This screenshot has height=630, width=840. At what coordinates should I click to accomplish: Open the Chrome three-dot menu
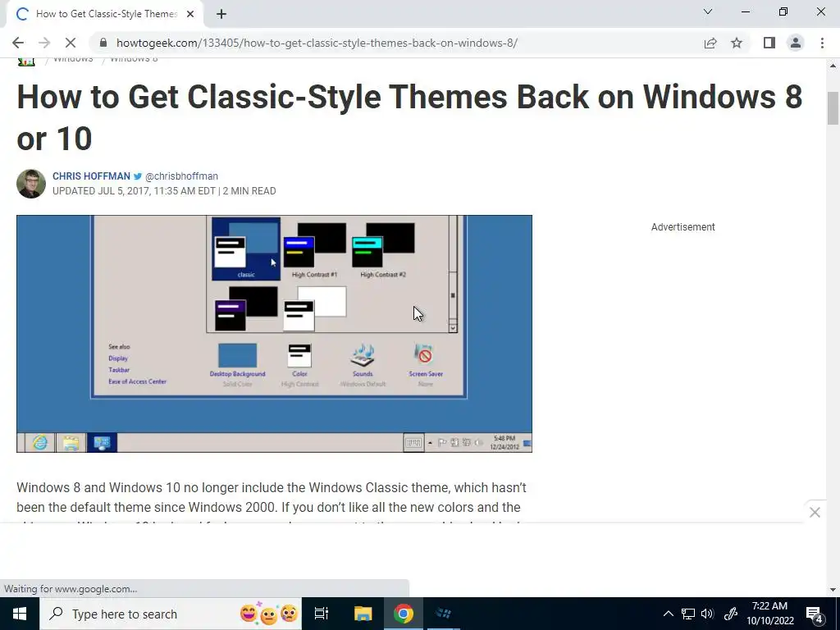[822, 43]
